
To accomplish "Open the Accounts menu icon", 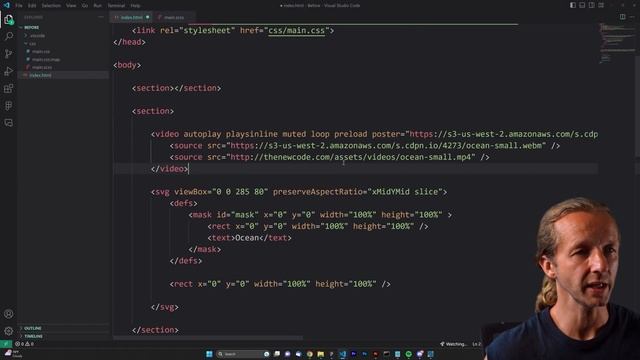I will [x=9, y=314].
